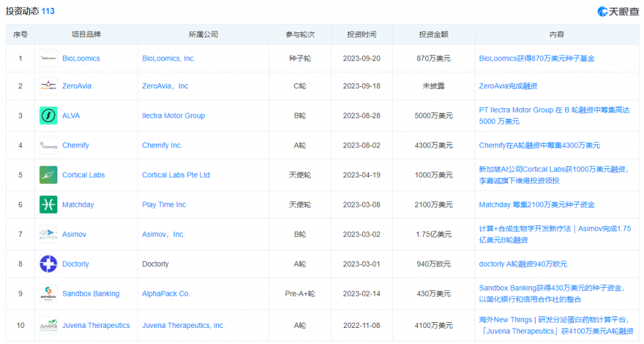Click the 项目品牌 column header
644x344 pixels.
pos(86,35)
